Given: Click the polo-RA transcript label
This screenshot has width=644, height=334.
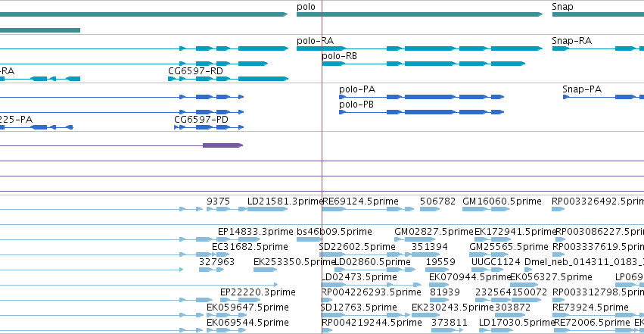Looking at the screenshot, I should 315,41.
